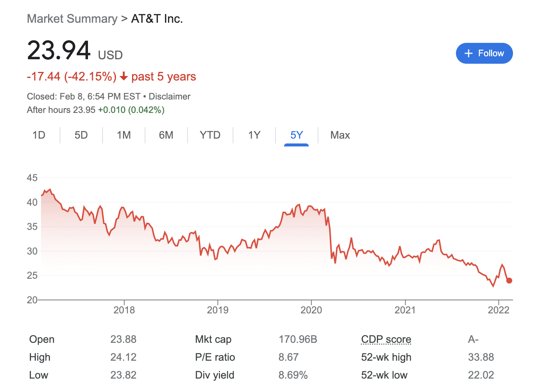Click the AT&T Inc. title text
554x392 pixels.
point(157,19)
